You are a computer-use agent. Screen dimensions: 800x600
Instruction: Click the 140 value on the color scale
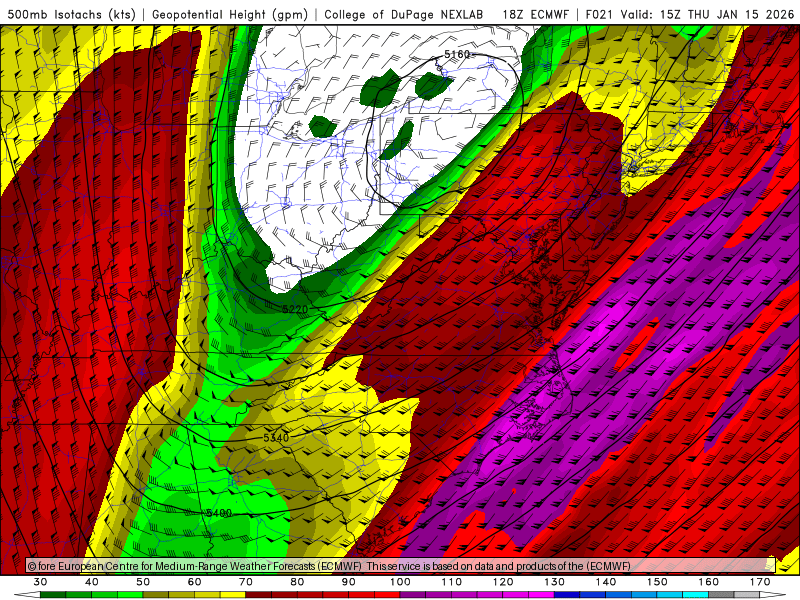click(606, 582)
